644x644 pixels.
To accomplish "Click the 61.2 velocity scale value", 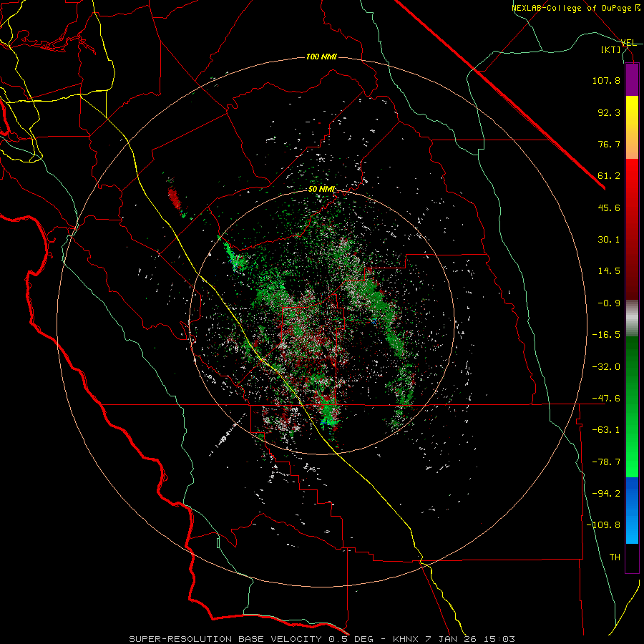I will (609, 176).
